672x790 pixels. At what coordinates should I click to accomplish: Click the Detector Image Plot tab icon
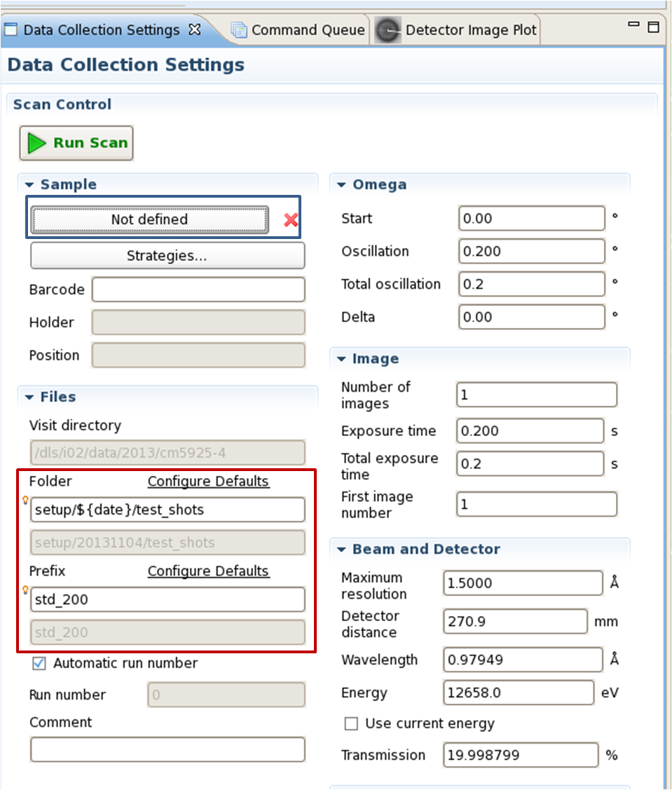point(388,30)
